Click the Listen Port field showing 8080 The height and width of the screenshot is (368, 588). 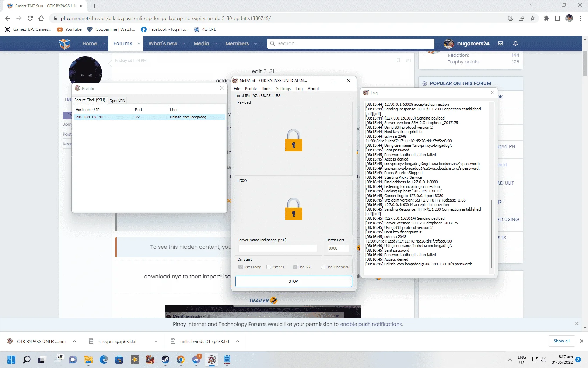[x=338, y=248]
